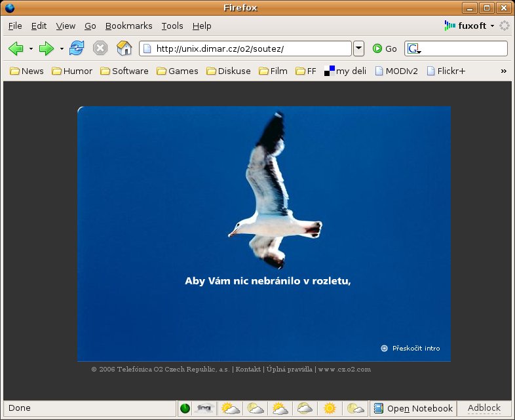Image resolution: width=515 pixels, height=420 pixels.
Task: Open the forward button history dropdown
Action: tap(62, 49)
